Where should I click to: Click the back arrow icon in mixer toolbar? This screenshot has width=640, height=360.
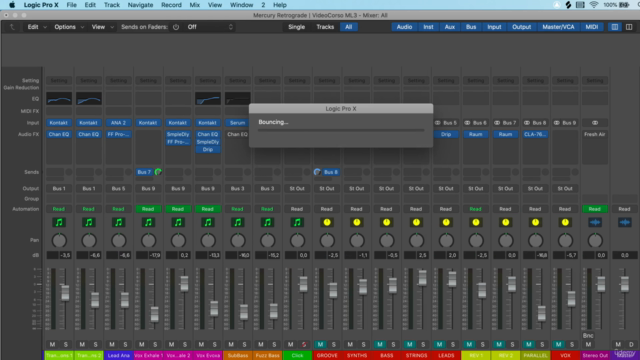tap(12, 27)
